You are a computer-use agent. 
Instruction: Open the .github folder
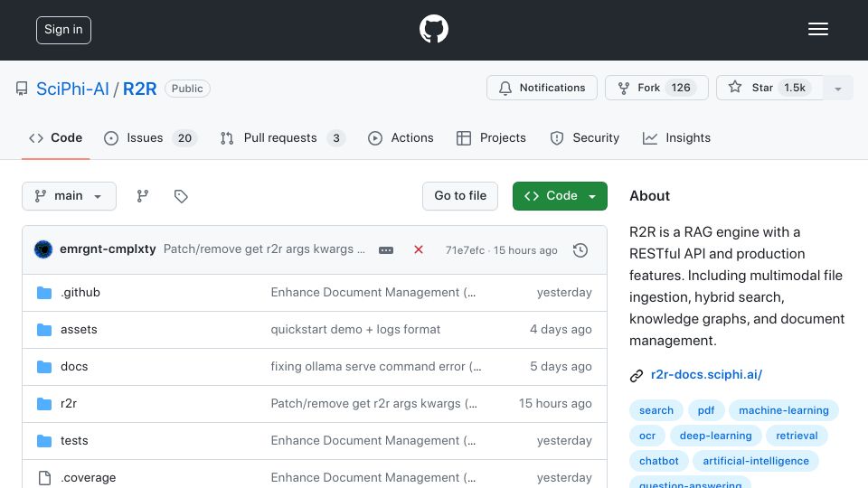(x=80, y=292)
